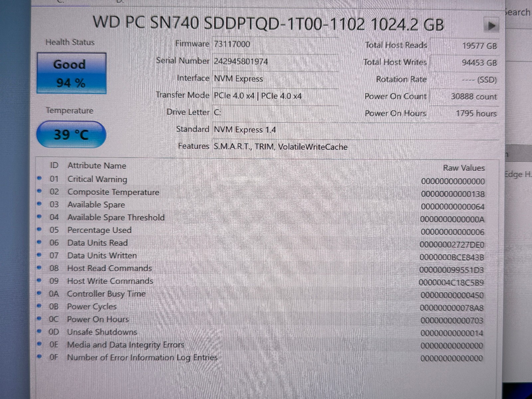Viewport: 532px width, 399px height.
Task: Click the Attribute Name column header
Action: [97, 166]
